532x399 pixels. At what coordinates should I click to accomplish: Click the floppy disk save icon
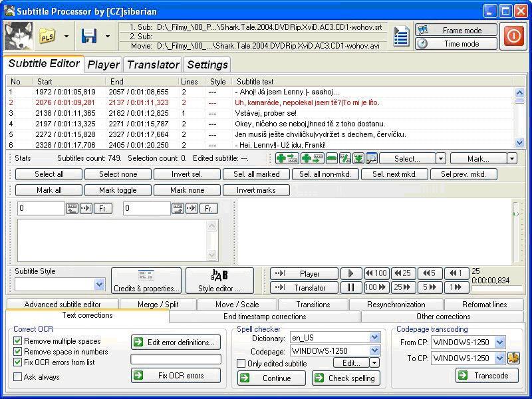click(x=89, y=36)
